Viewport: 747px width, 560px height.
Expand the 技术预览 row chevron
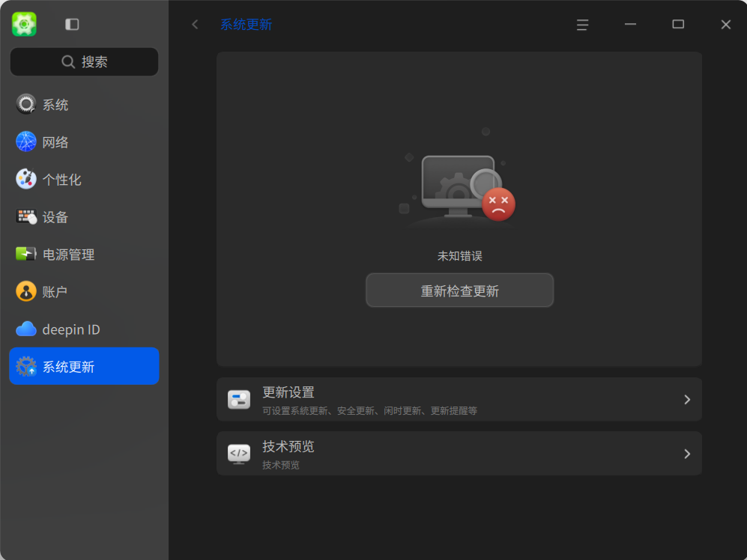pos(686,453)
